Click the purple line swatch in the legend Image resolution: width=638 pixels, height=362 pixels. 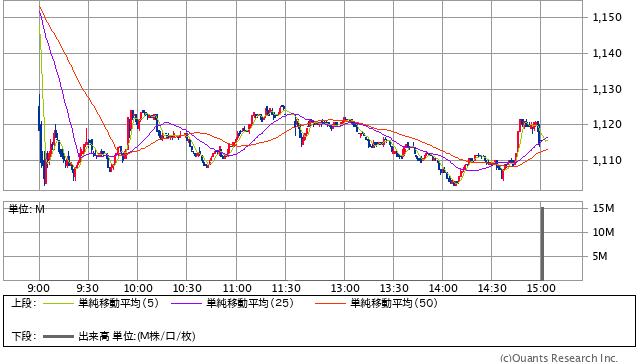tap(186, 303)
